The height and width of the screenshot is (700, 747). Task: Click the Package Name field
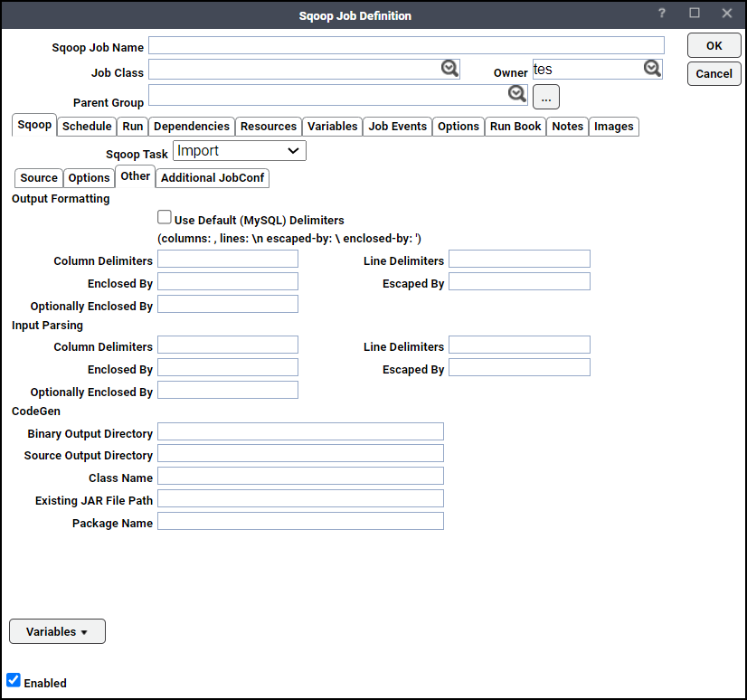[300, 521]
